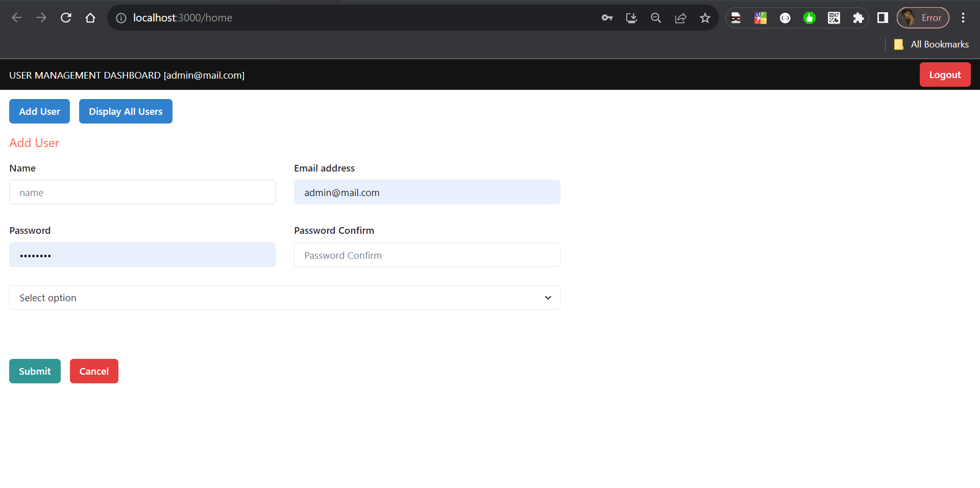Image resolution: width=980 pixels, height=488 pixels.
Task: Open the All Bookmarks folder
Action: click(931, 44)
